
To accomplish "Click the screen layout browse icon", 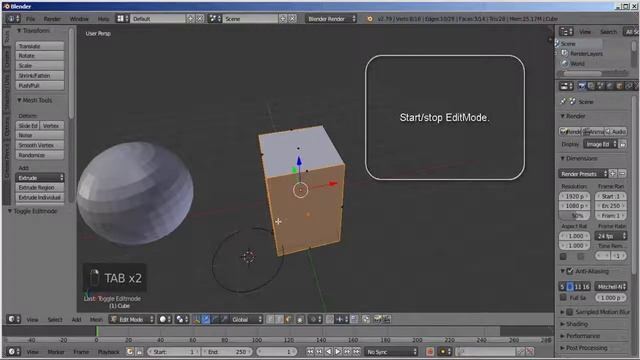I will [122, 19].
